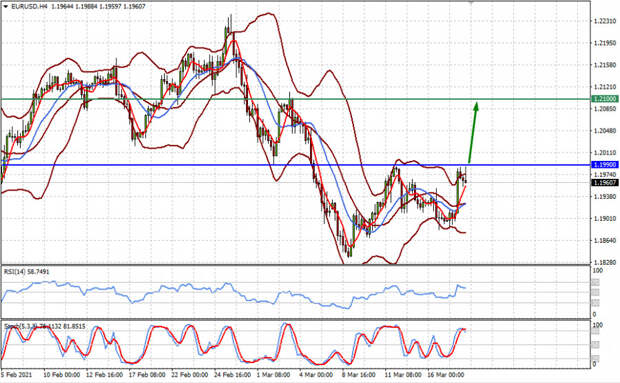
Task: Click the 8 Mar 16:00 time label
Action: click(359, 374)
